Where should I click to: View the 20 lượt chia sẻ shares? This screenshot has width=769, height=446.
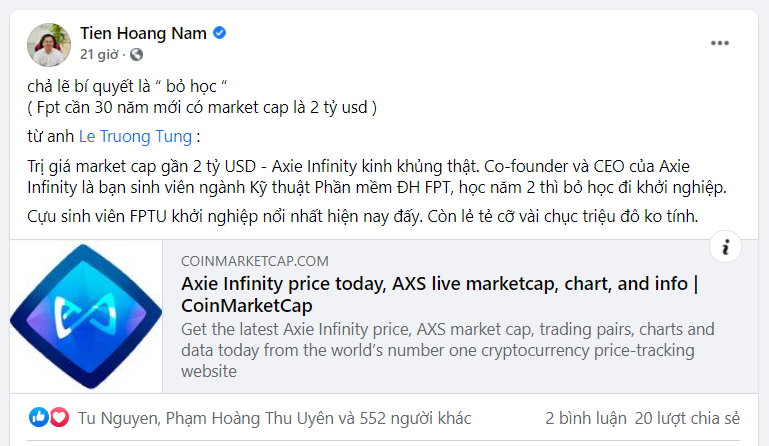(687, 418)
